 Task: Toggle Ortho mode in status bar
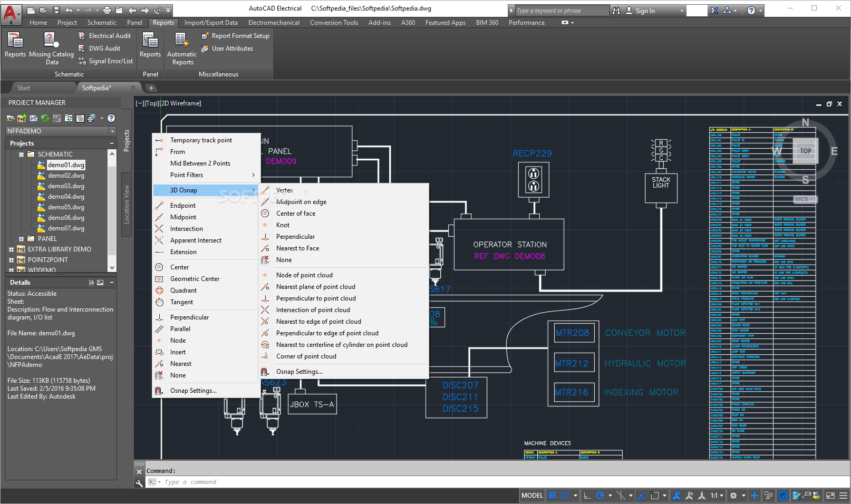coord(587,496)
